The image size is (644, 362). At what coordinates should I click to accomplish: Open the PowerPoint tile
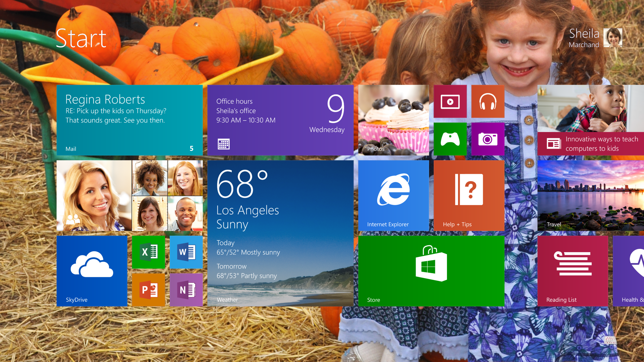148,290
